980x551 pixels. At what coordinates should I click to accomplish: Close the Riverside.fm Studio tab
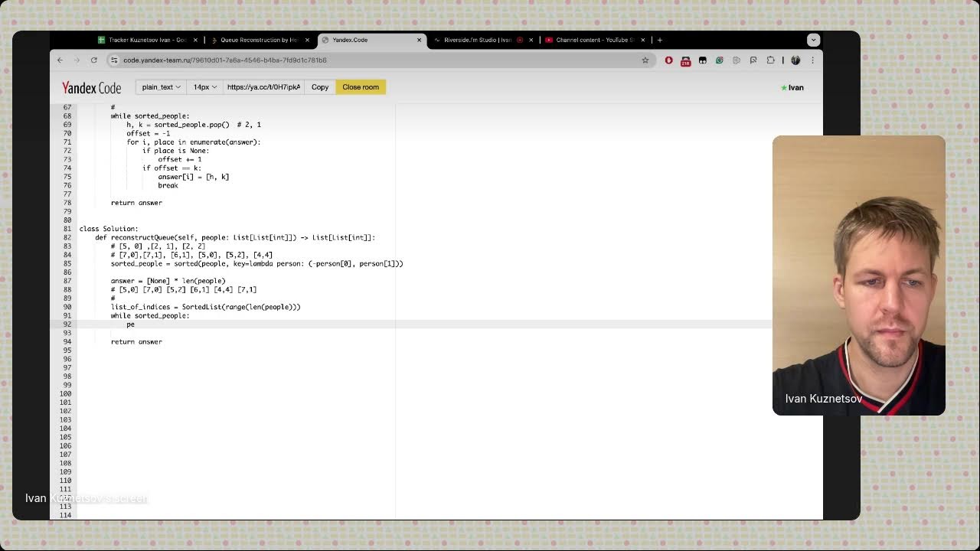pyautogui.click(x=531, y=40)
